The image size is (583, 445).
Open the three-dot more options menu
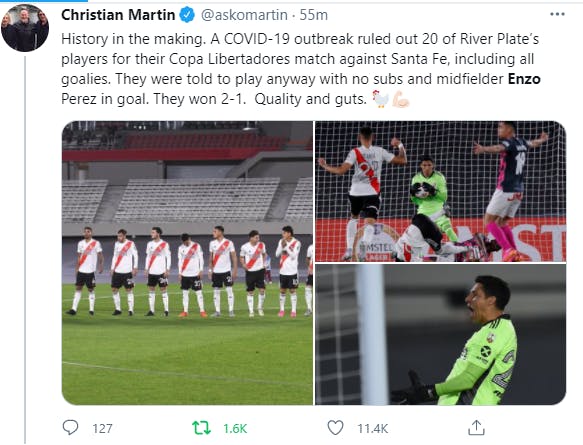[557, 15]
